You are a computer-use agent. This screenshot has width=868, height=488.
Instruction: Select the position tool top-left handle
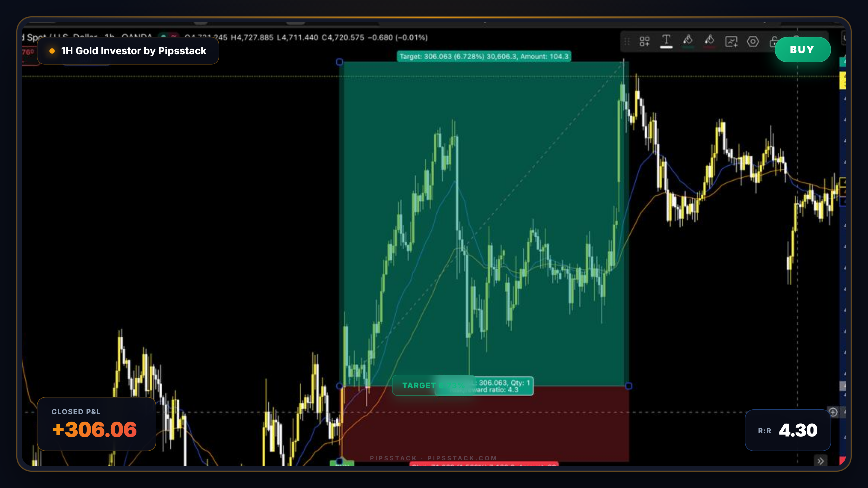click(x=339, y=62)
